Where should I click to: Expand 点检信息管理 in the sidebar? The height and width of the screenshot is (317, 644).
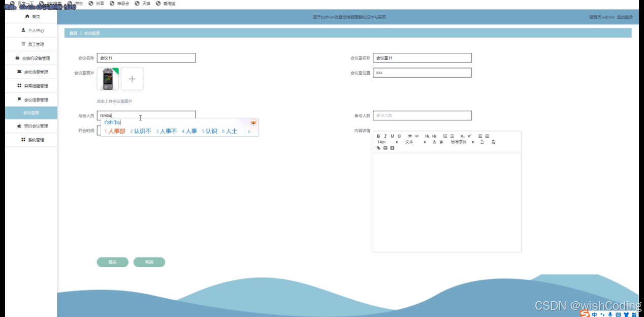click(32, 72)
